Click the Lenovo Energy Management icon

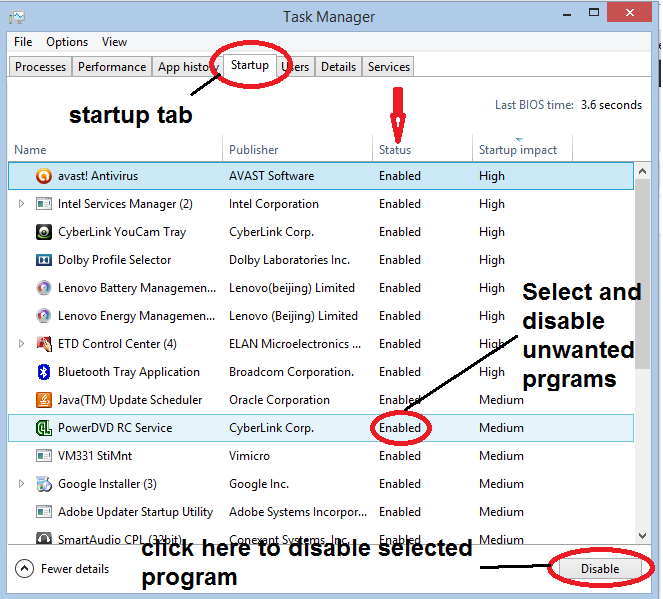(x=44, y=316)
